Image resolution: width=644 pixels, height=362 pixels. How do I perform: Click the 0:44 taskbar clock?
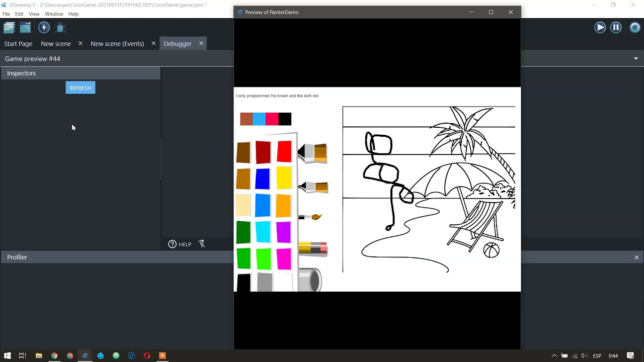pyautogui.click(x=613, y=356)
